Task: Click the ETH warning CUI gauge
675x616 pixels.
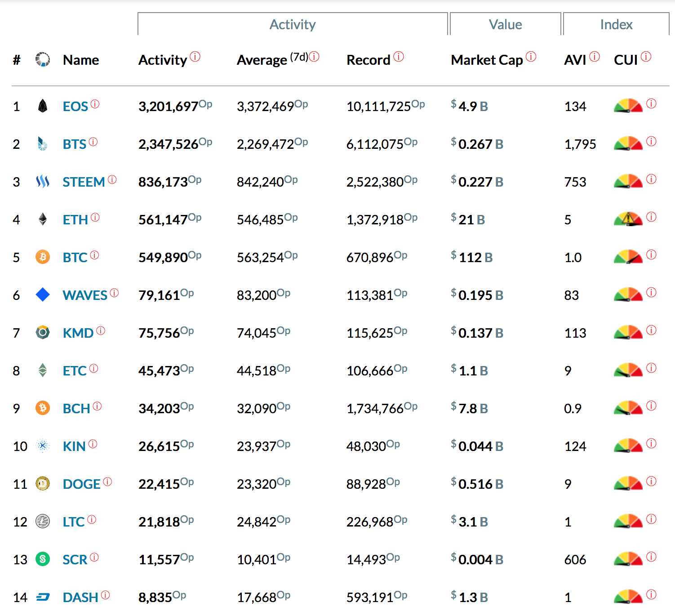Action: coord(628,219)
